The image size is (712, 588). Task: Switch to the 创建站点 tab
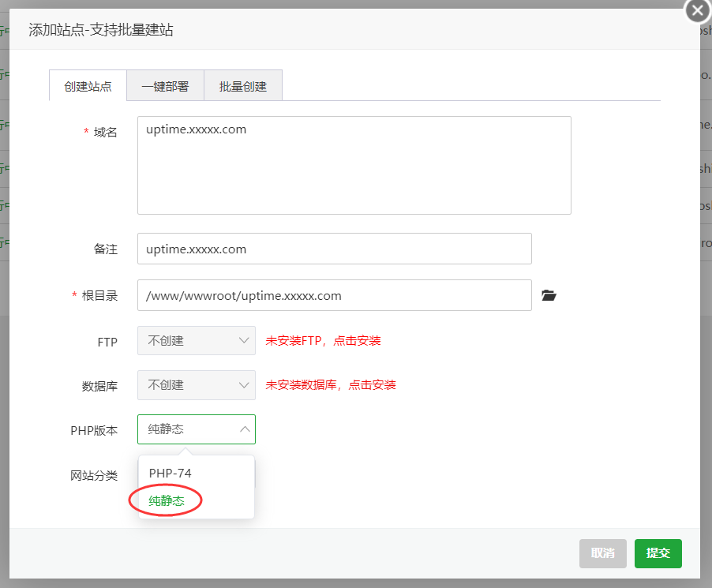coord(88,86)
